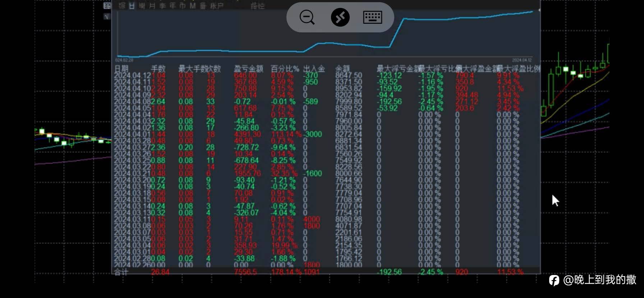Click the steep rise on the blue equity curve
Screen dimensions: 644x298
tap(397, 32)
